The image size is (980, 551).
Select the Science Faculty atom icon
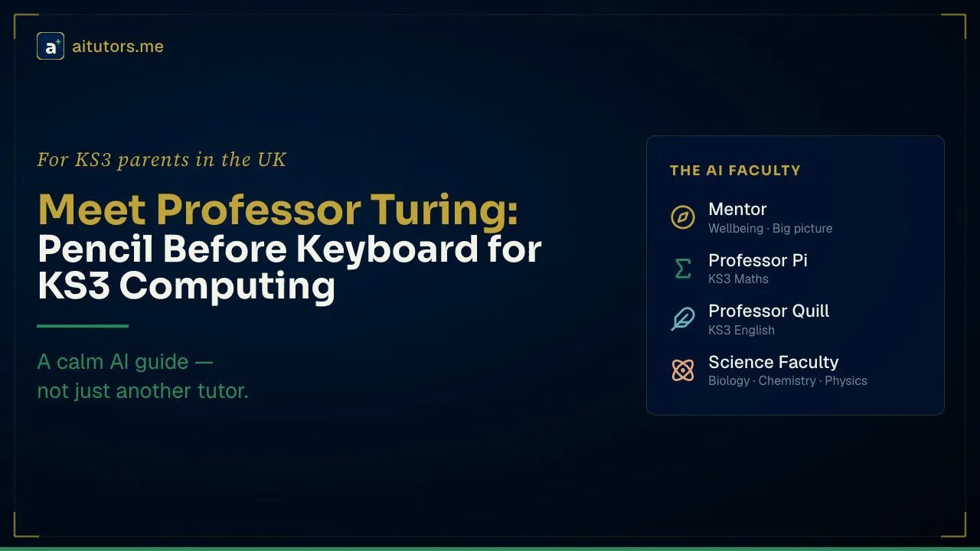click(683, 370)
